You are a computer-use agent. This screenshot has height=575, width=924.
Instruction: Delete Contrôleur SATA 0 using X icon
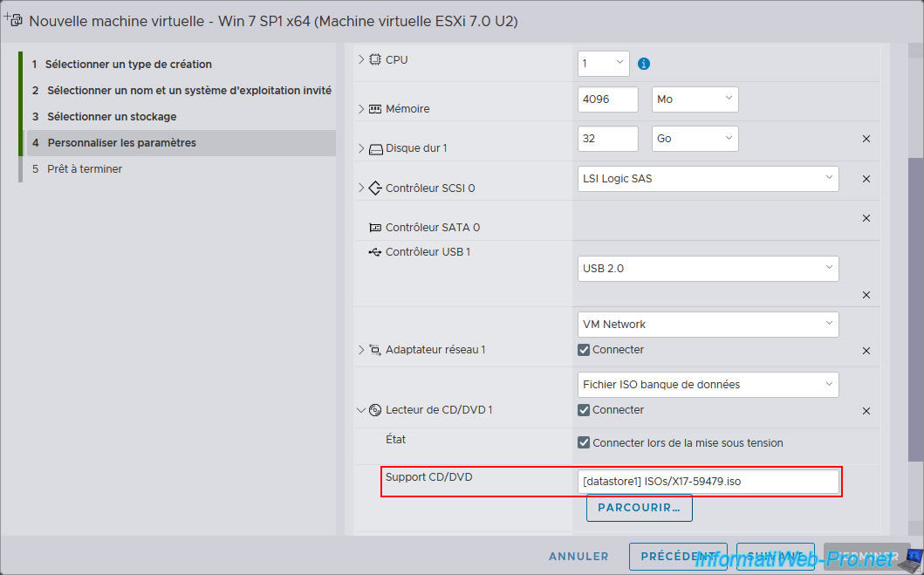click(x=866, y=218)
